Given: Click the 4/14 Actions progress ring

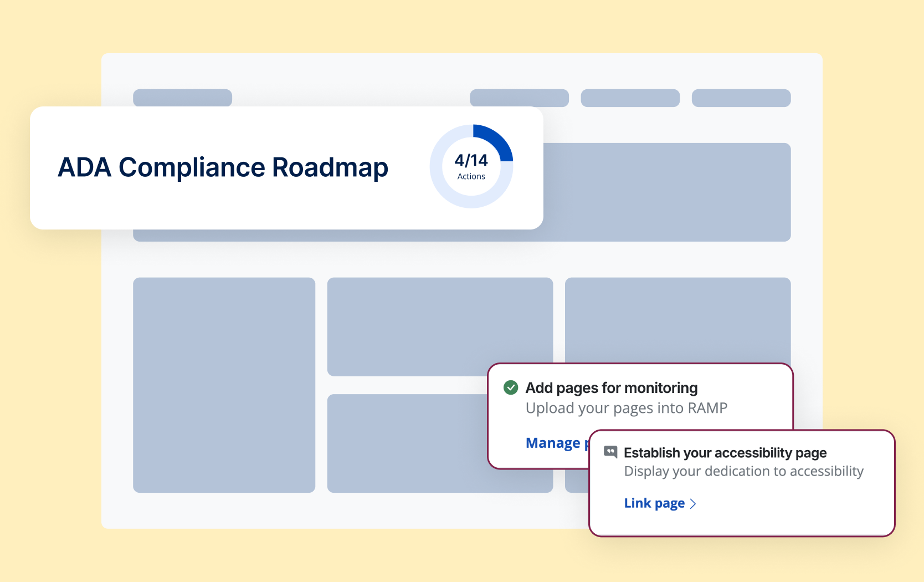Looking at the screenshot, I should point(471,166).
